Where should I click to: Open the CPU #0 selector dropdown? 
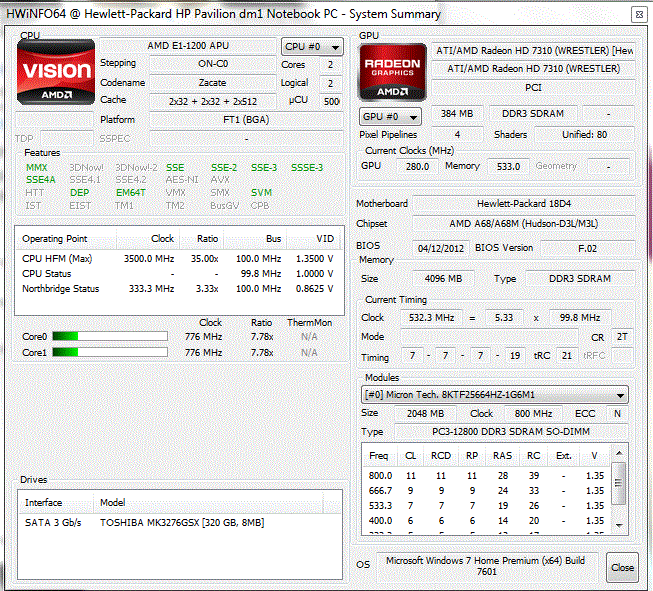(312, 47)
